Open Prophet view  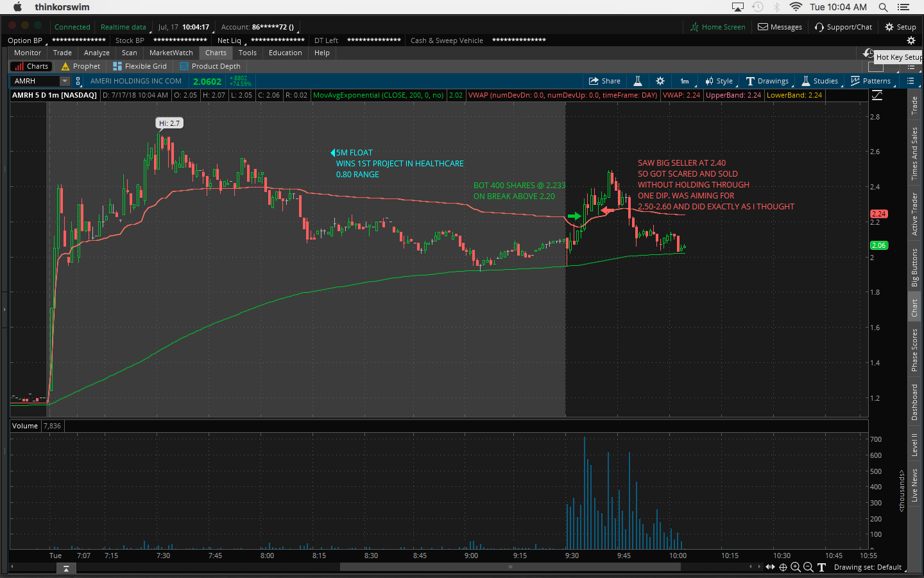81,66
